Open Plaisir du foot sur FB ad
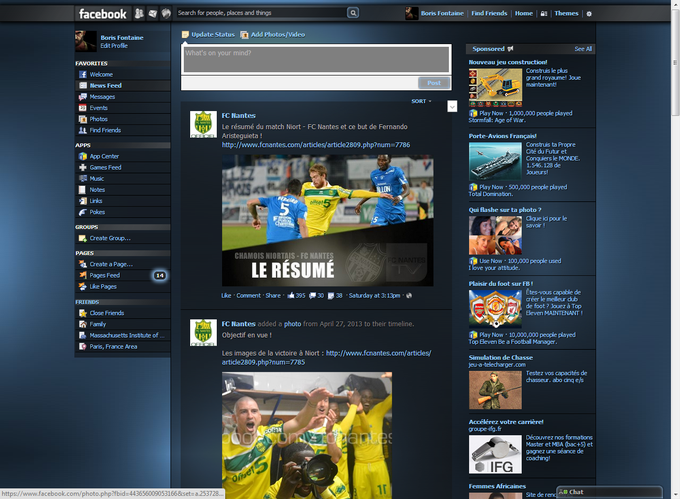The height and width of the screenshot is (499, 680). click(x=501, y=284)
